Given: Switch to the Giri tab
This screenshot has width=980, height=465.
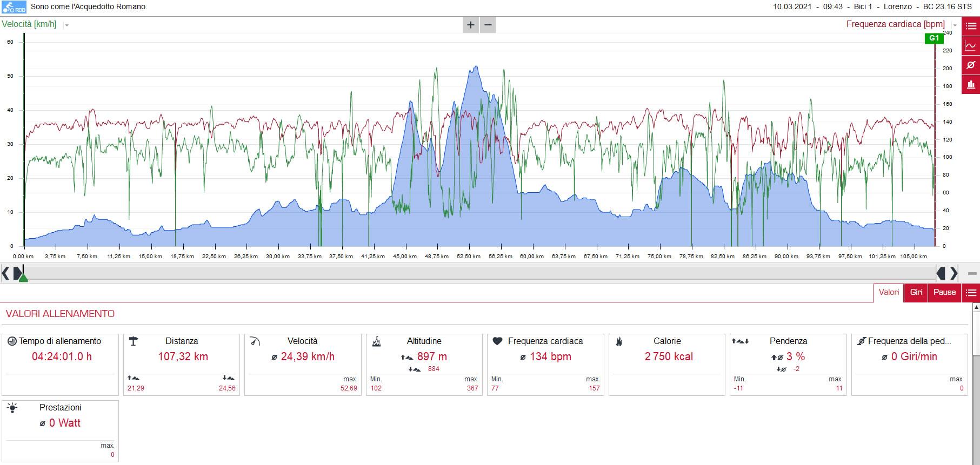Looking at the screenshot, I should click(x=916, y=293).
